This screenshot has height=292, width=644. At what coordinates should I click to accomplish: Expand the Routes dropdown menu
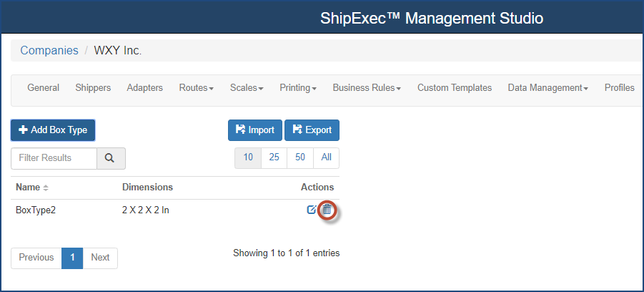coord(197,87)
